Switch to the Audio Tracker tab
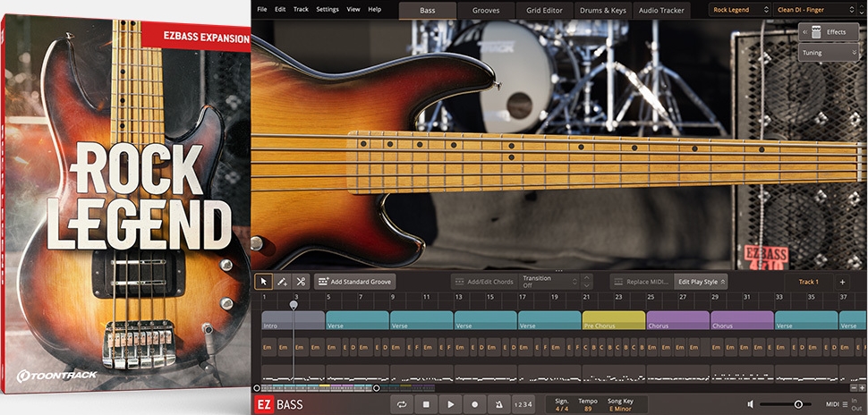The width and height of the screenshot is (868, 415). click(661, 11)
